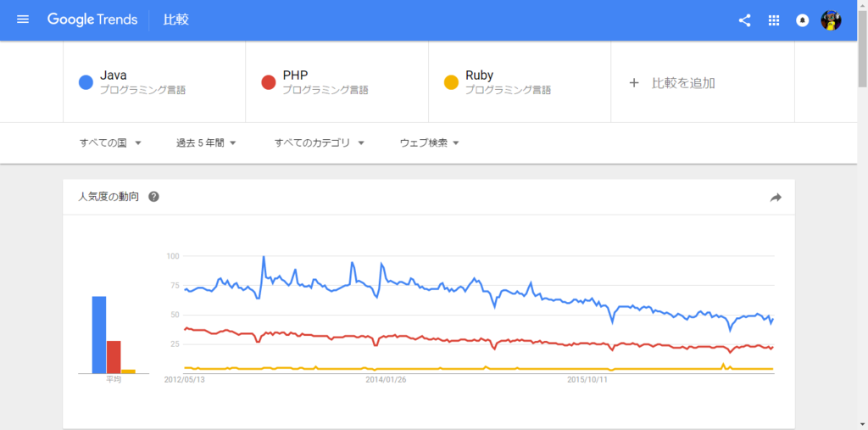This screenshot has height=430, width=868.
Task: Click the blue Java average bar
Action: click(99, 335)
